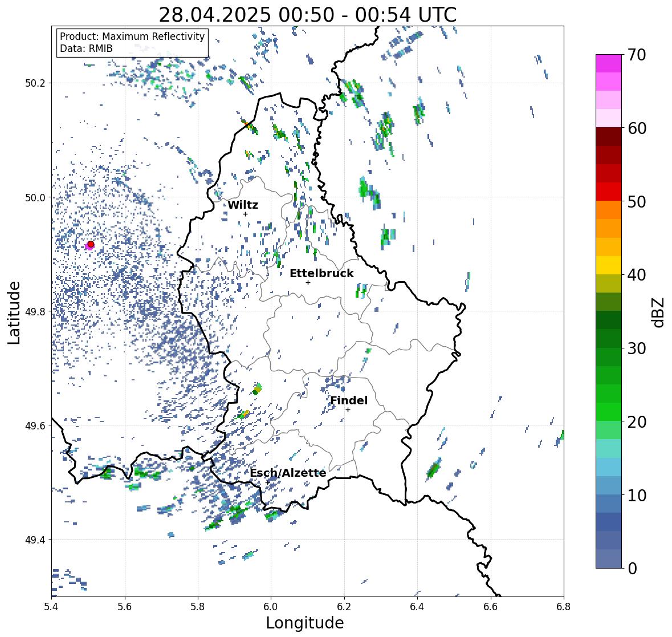
Task: Click the blue 10 dBZ colorbar segment
Action: click(x=609, y=503)
